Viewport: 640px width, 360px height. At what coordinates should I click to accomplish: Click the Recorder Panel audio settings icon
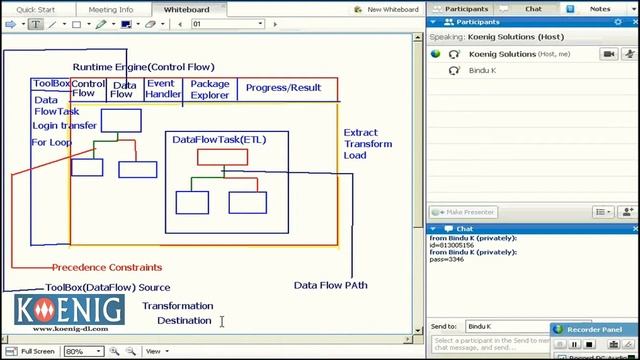[x=613, y=344]
